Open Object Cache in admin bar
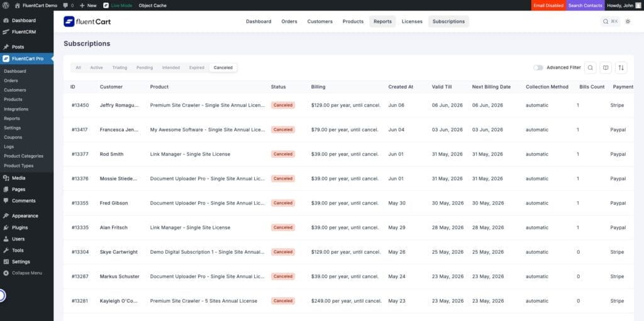The image size is (644, 321). click(152, 5)
